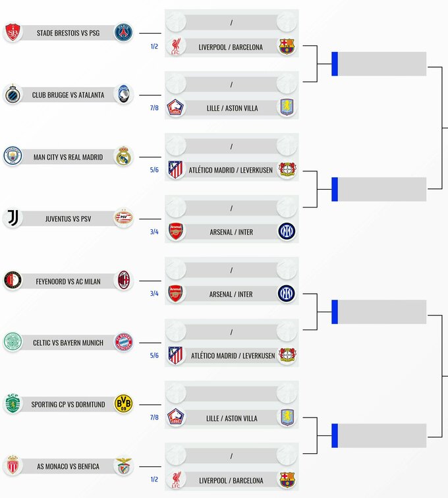Screen dimensions: 448x498
Task: Select the Juventus vs PSV fixture label
Action: coord(68,219)
